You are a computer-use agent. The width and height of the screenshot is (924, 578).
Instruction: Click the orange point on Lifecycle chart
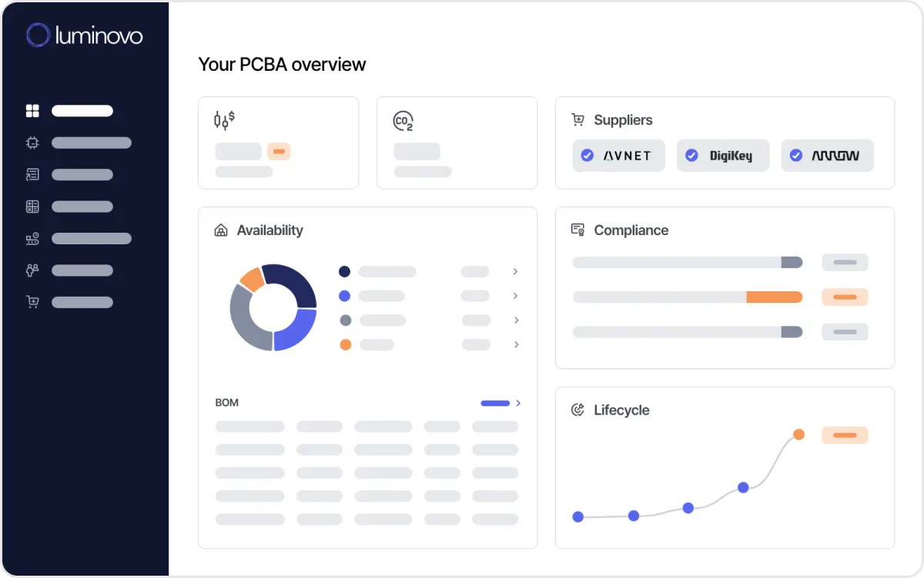point(798,435)
